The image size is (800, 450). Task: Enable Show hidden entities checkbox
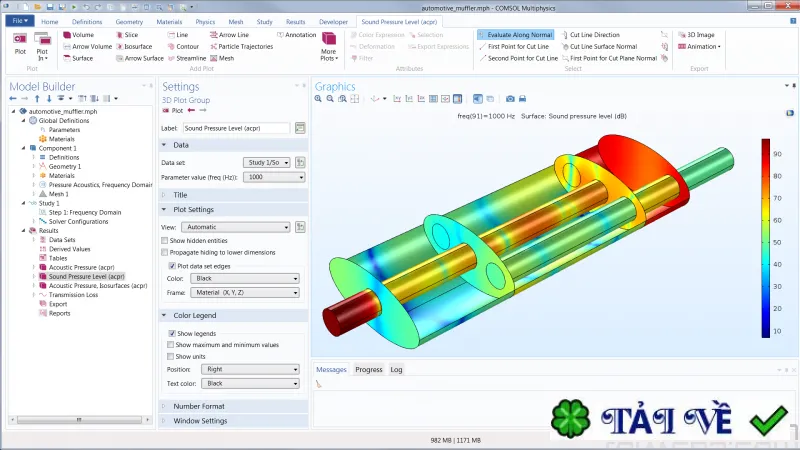165,240
